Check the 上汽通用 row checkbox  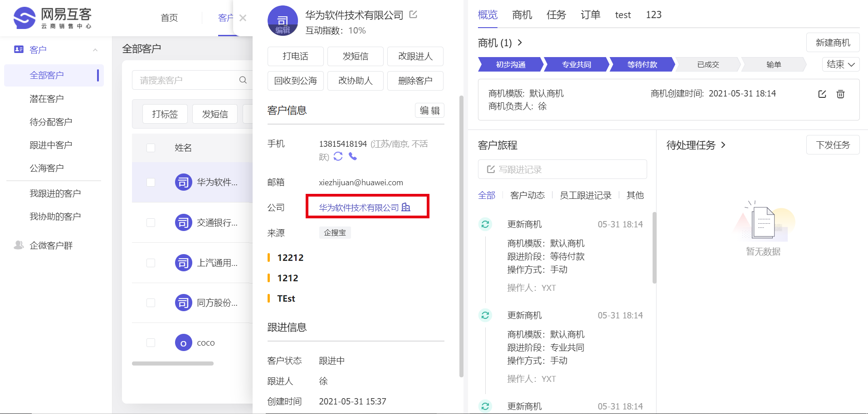(151, 263)
